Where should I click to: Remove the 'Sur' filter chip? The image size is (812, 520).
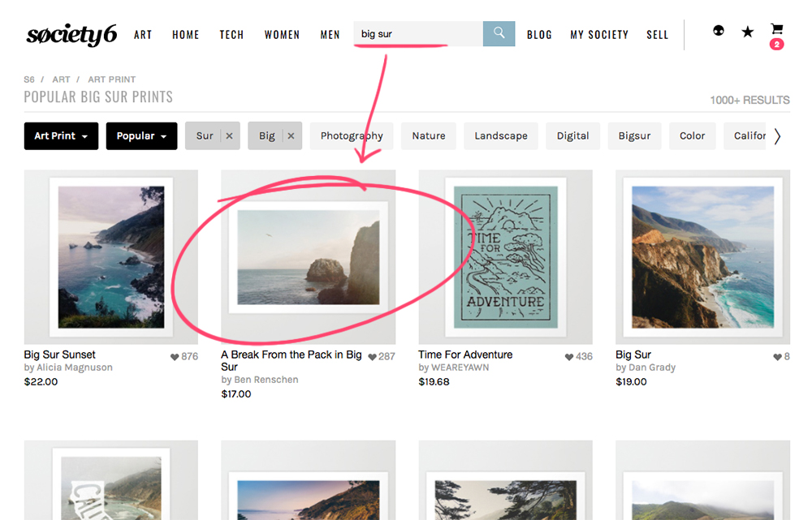pos(228,135)
